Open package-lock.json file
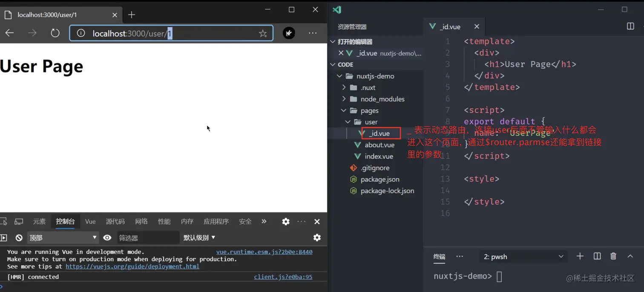644x292 pixels. click(387, 191)
